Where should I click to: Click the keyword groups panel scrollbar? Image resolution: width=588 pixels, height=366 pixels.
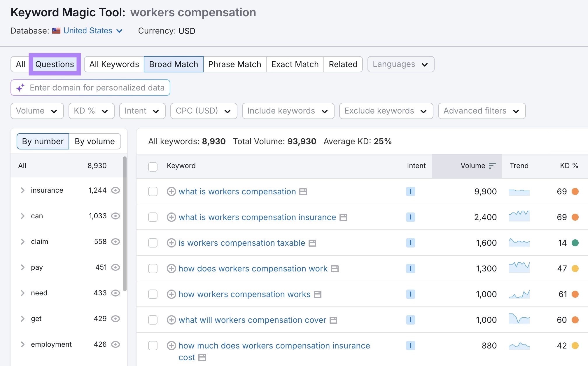point(125,224)
